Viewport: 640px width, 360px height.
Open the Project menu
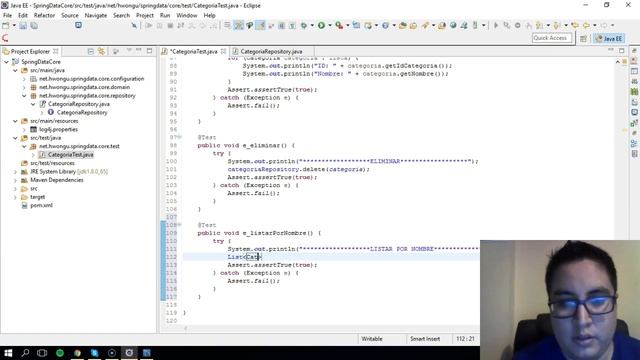[144, 15]
